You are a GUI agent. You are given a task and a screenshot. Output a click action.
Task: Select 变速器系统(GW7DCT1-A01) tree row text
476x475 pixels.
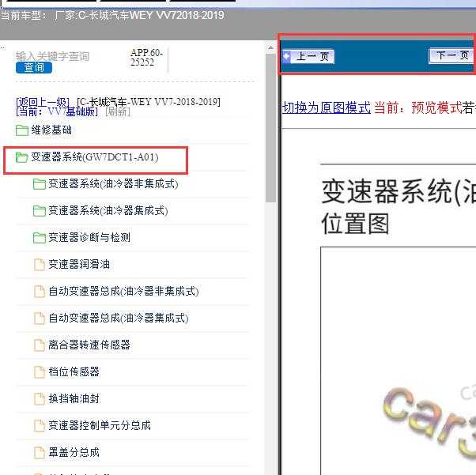point(95,157)
